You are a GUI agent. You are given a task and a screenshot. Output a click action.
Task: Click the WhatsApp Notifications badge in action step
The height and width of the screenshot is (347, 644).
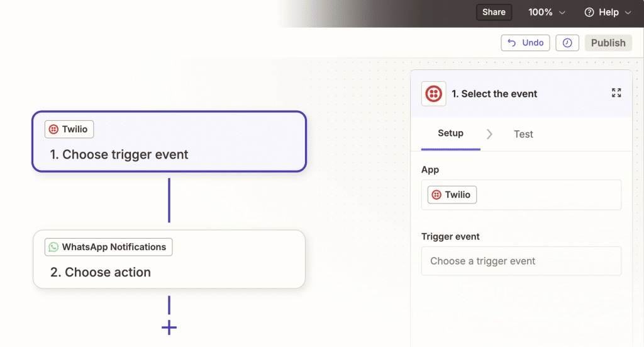coord(108,247)
